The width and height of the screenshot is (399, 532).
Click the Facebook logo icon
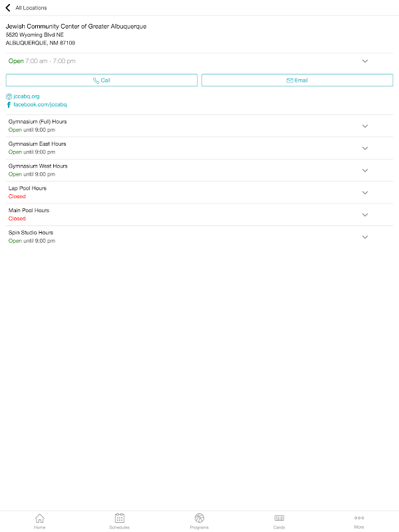coord(9,104)
